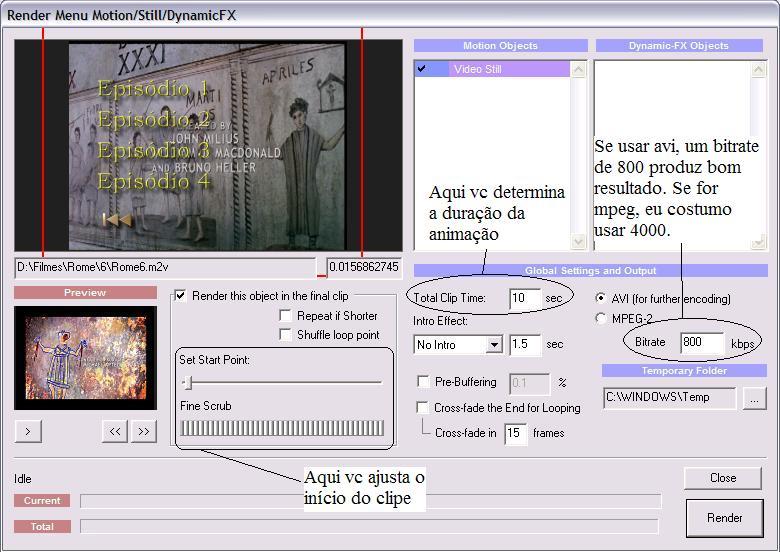Image resolution: width=780 pixels, height=552 pixels.
Task: Click the Bitrate input field
Action: (x=702, y=342)
